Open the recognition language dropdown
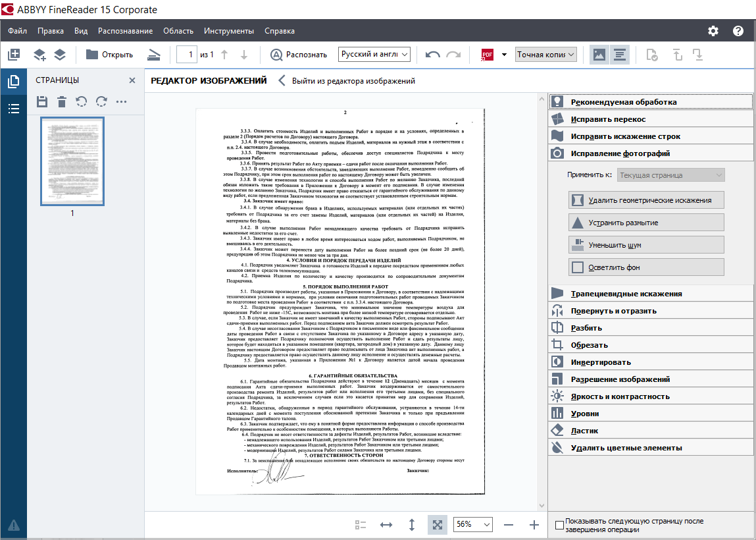 click(374, 55)
